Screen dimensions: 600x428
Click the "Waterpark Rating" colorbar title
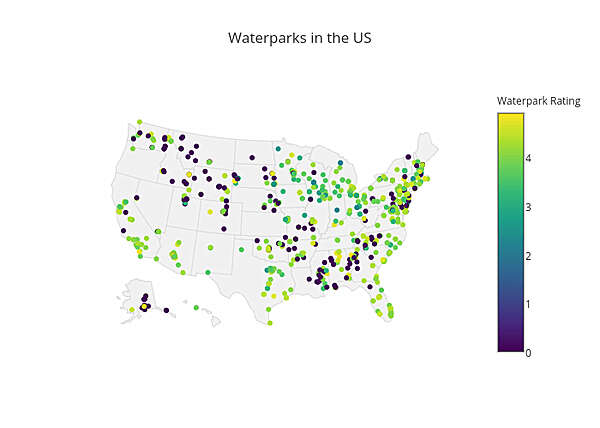pyautogui.click(x=538, y=101)
